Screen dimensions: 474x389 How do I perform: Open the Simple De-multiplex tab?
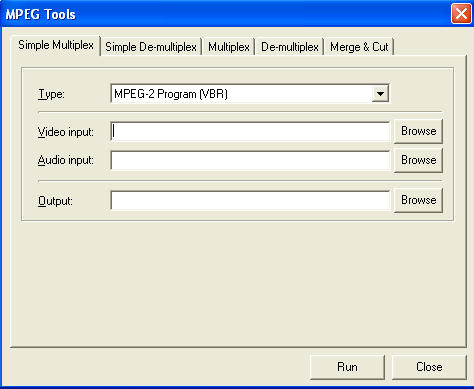coord(151,47)
